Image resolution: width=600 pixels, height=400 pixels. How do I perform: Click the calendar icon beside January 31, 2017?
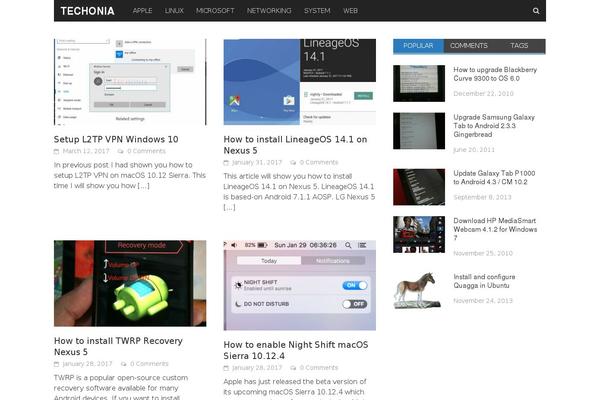point(226,162)
